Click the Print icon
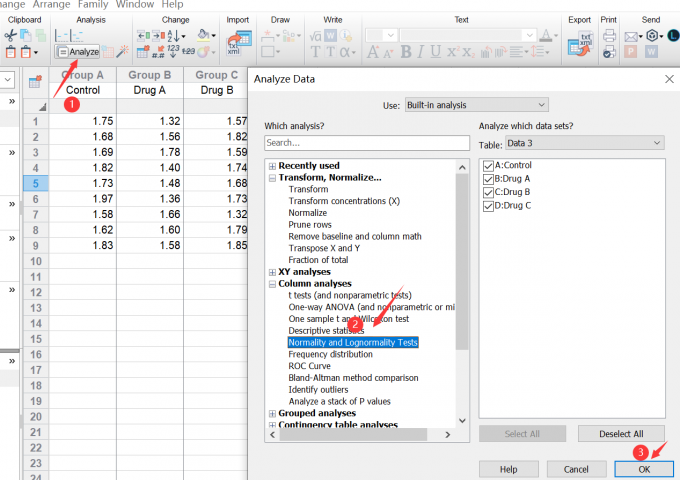The width and height of the screenshot is (680, 480). click(608, 37)
